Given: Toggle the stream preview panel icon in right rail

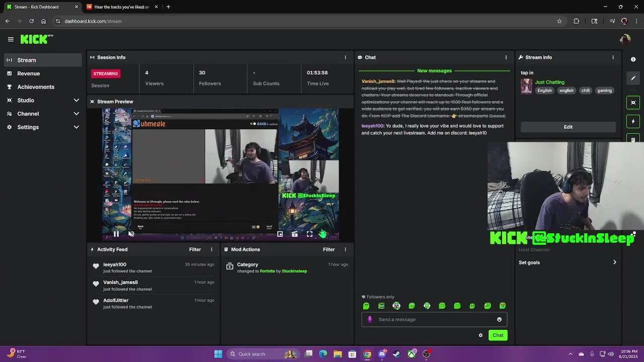Looking at the screenshot, I should point(633,103).
